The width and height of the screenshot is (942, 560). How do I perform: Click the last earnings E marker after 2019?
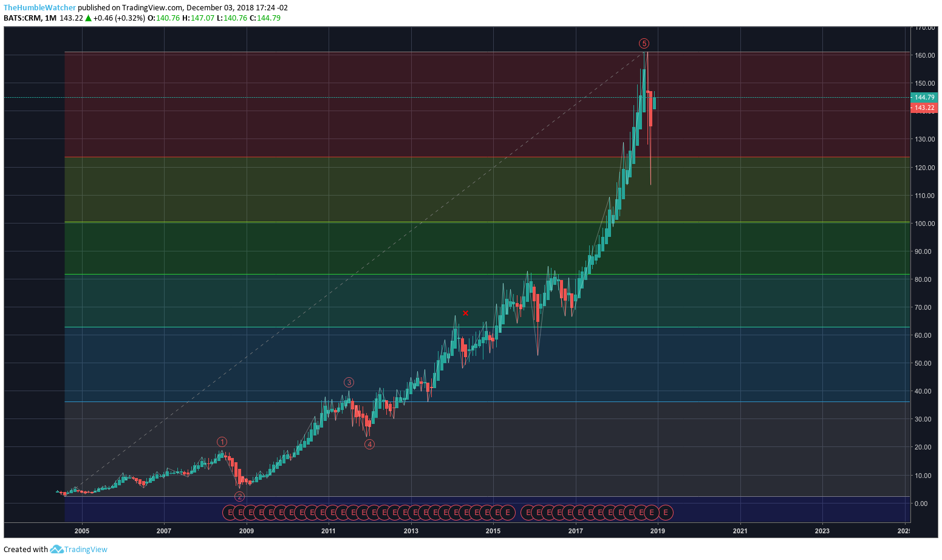(x=666, y=513)
